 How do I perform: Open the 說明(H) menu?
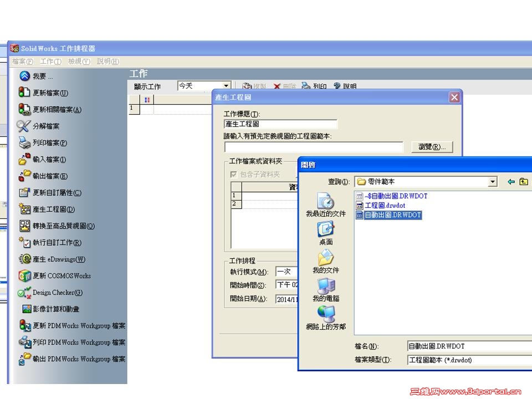coord(108,62)
